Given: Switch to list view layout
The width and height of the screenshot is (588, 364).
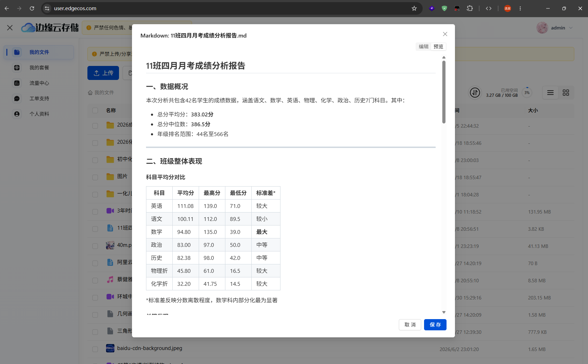Looking at the screenshot, I should pos(550,93).
